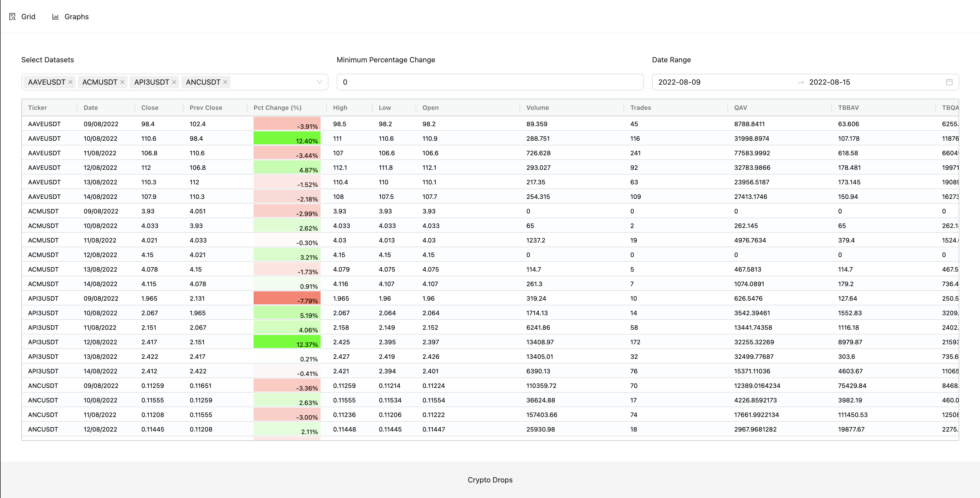Remove the AAVEUSDT dataset tag
The width and height of the screenshot is (980, 498).
click(70, 82)
